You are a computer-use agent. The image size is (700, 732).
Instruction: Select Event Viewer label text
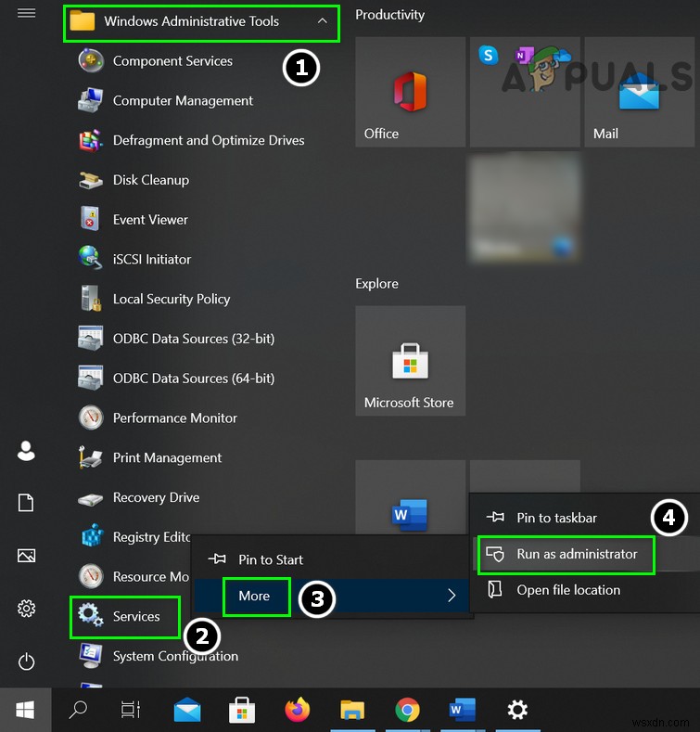pos(150,219)
